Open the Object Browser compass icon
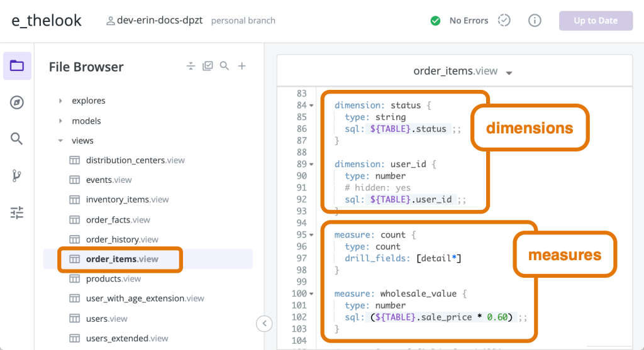Image resolution: width=644 pixels, height=350 pixels. (x=17, y=102)
